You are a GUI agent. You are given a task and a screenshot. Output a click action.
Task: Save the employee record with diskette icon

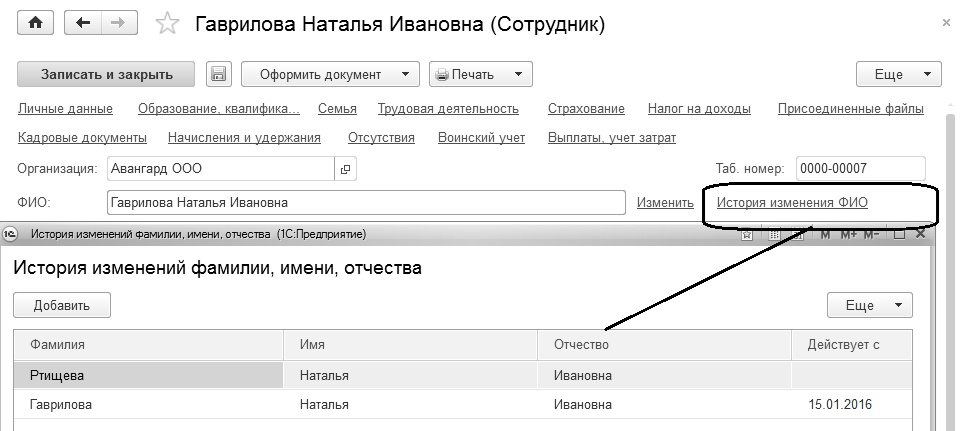pos(218,75)
